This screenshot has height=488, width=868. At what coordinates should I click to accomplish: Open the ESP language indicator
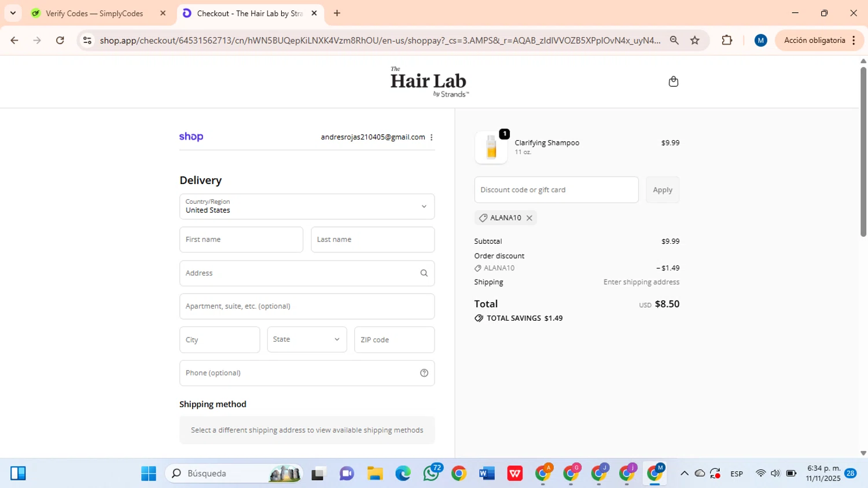[x=736, y=474]
